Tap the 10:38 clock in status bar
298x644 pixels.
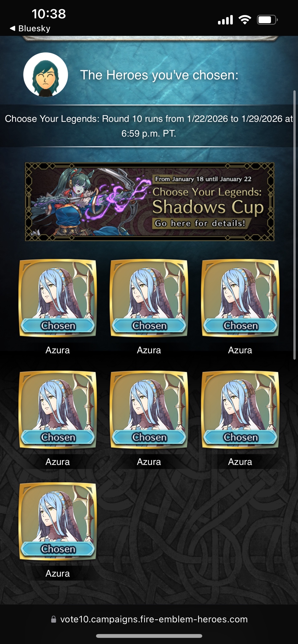click(x=49, y=14)
